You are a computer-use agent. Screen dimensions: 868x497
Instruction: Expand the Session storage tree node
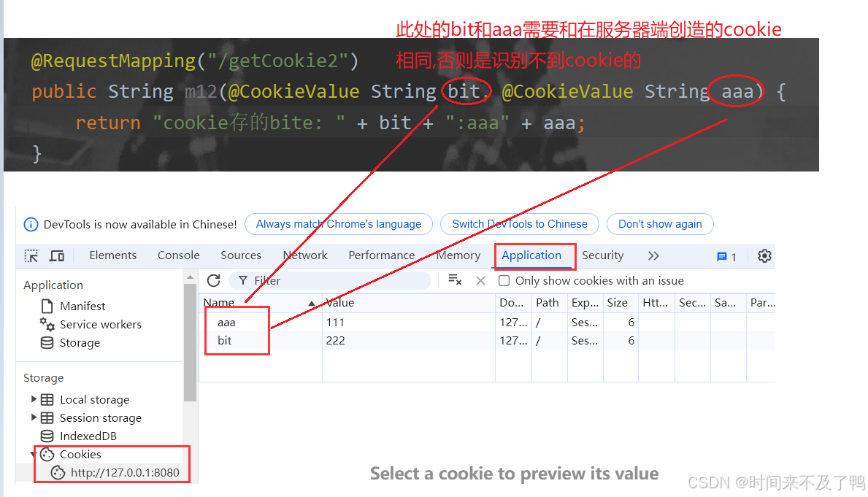point(34,417)
